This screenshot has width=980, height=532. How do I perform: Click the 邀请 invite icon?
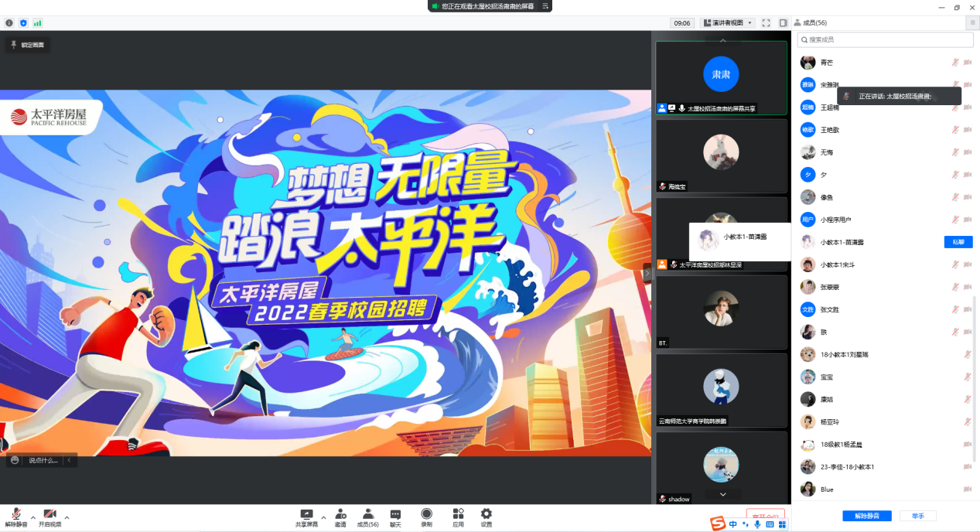point(340,517)
